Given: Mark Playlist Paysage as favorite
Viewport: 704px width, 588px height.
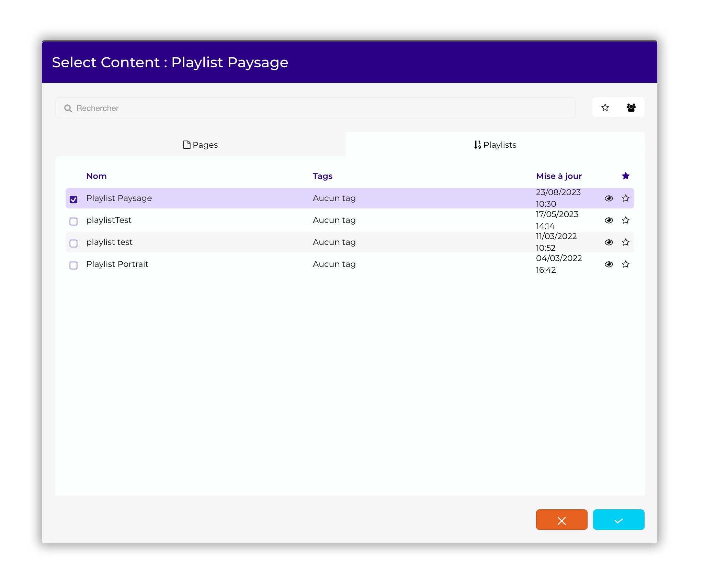Looking at the screenshot, I should point(626,199).
